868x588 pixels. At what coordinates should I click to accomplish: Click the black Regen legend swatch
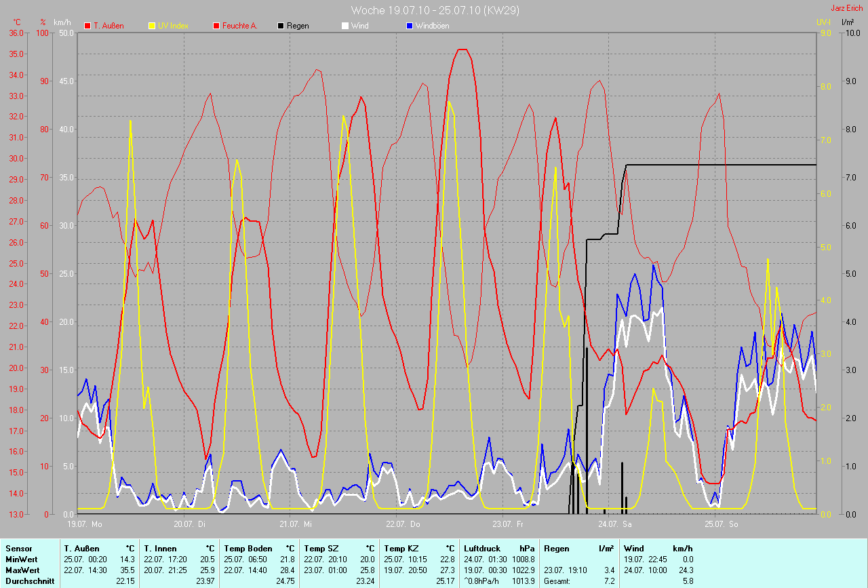pos(281,26)
